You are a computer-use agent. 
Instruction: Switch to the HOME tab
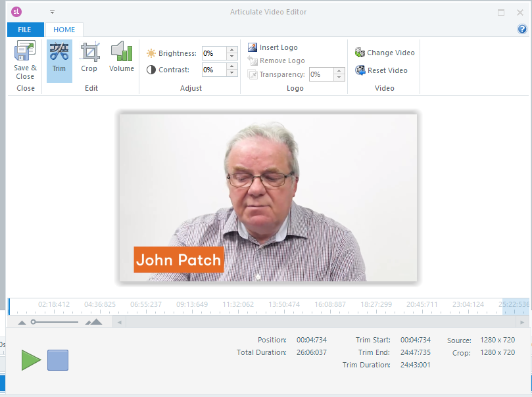64,30
